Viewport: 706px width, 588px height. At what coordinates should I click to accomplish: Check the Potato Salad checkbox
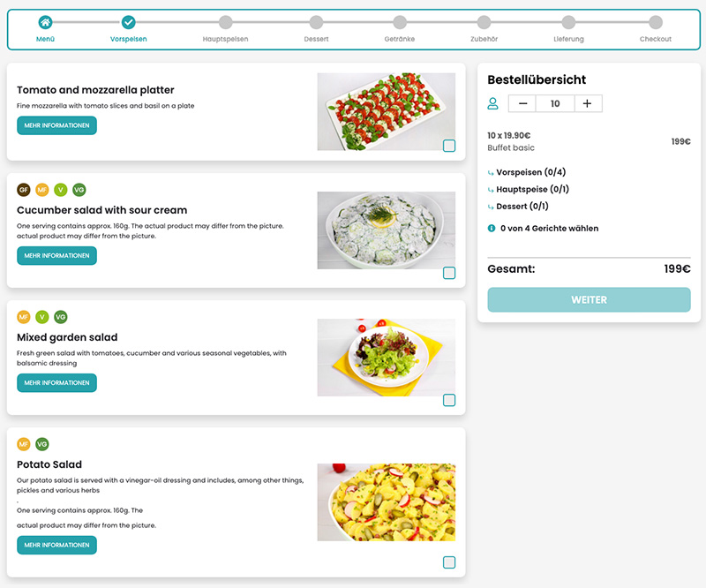pyautogui.click(x=449, y=562)
